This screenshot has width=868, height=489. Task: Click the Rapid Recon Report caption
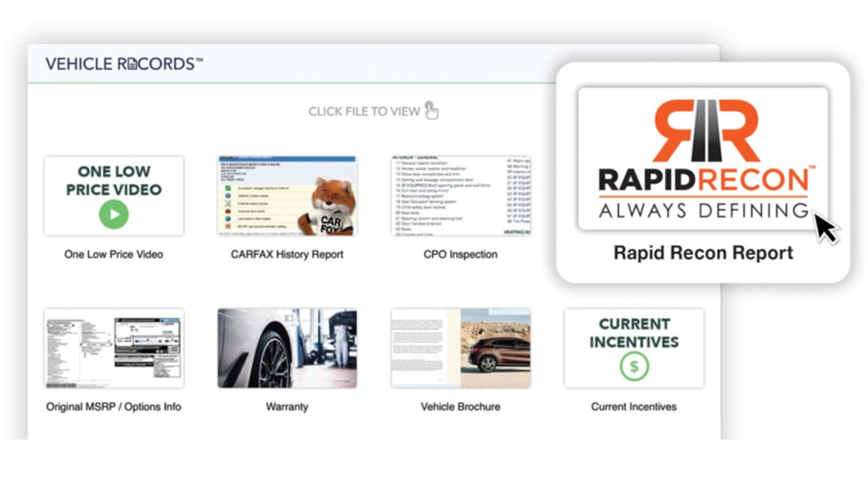point(703,253)
